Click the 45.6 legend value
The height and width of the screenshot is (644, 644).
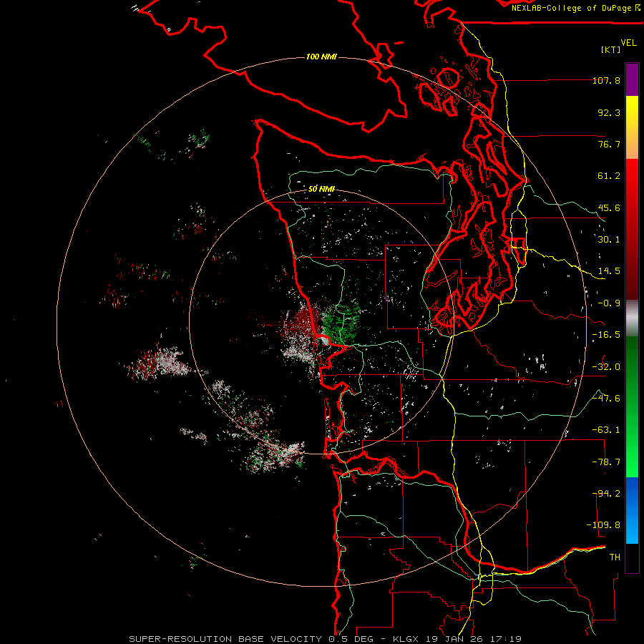609,208
